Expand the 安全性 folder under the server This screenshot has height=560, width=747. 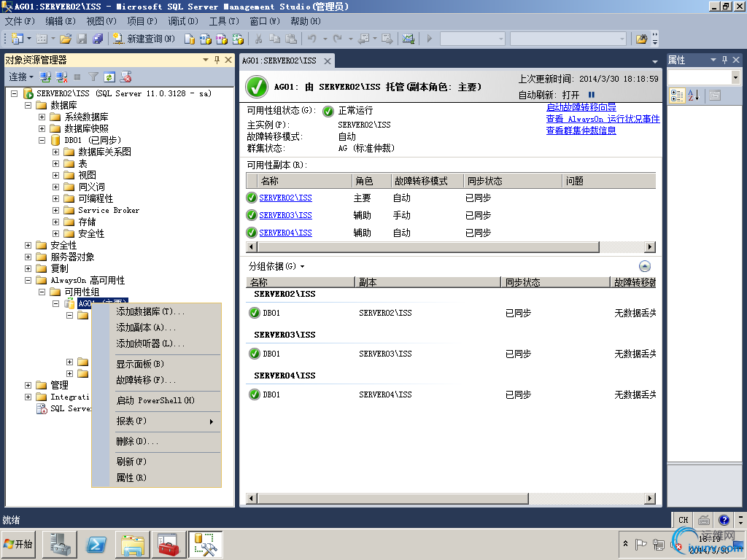tap(28, 246)
